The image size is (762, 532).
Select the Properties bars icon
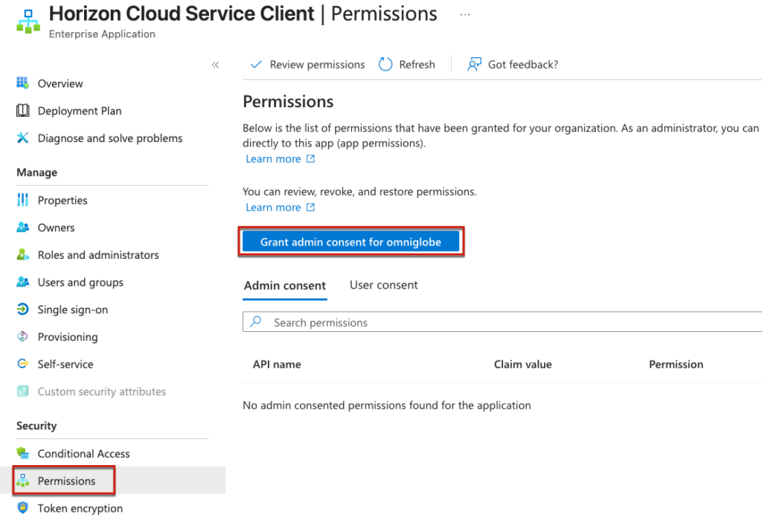tap(22, 200)
